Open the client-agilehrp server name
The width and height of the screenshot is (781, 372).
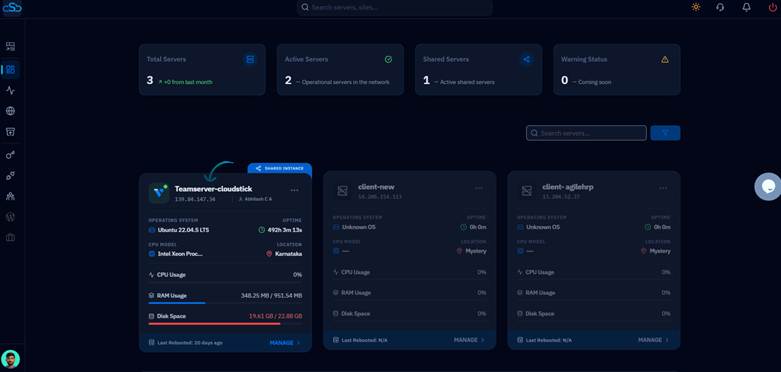click(568, 187)
